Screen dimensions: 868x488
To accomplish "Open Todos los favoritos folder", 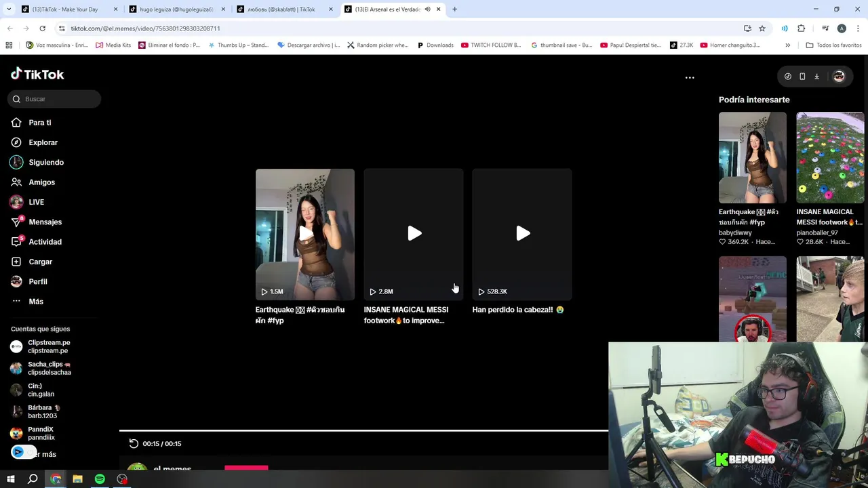I will click(x=833, y=45).
